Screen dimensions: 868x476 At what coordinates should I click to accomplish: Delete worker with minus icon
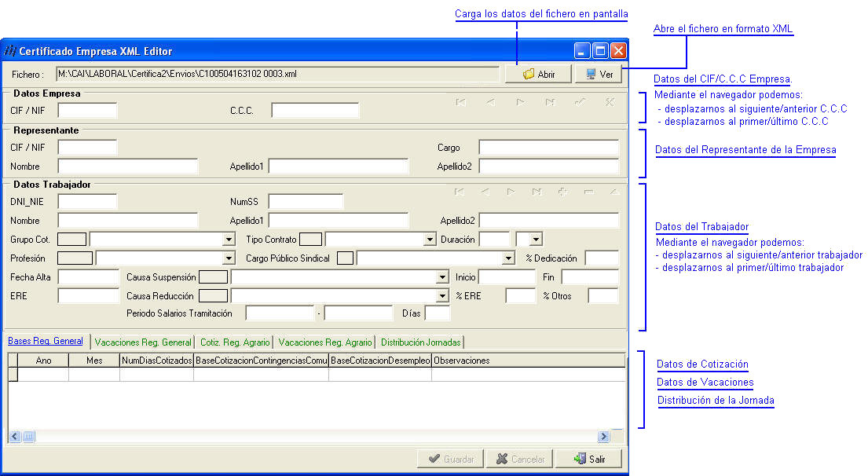click(x=588, y=192)
